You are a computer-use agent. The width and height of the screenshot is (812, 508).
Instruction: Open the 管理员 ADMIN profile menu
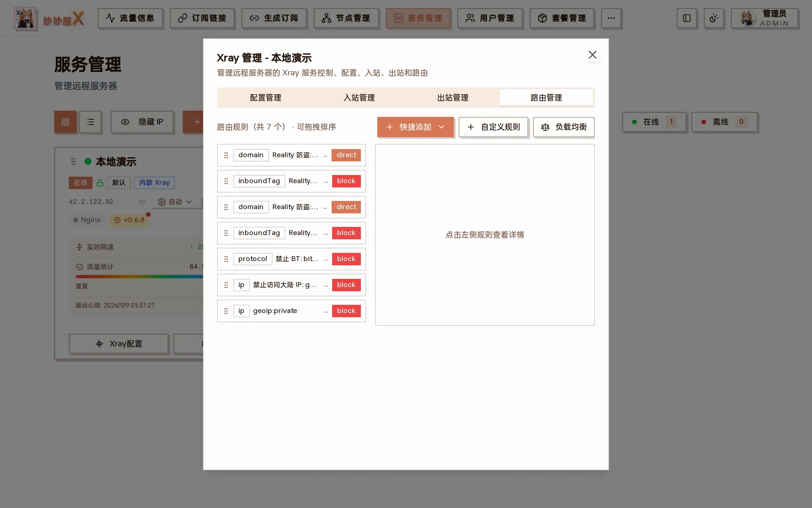(764, 18)
